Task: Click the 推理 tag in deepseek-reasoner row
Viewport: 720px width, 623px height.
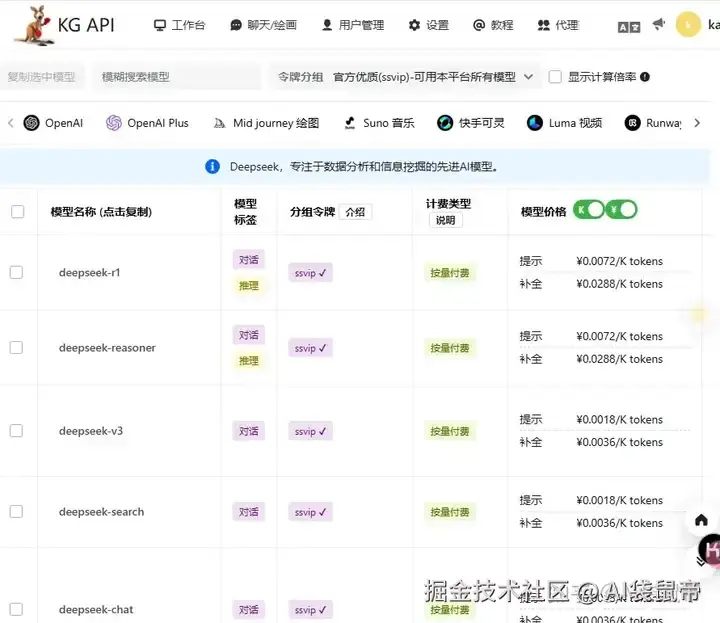Action: [248, 361]
